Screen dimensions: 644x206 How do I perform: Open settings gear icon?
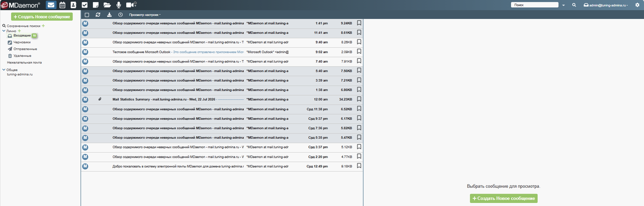point(637,5)
